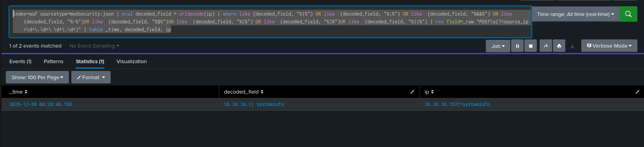Run the search with the magnifier button
The image size is (644, 147).
pos(628,14)
